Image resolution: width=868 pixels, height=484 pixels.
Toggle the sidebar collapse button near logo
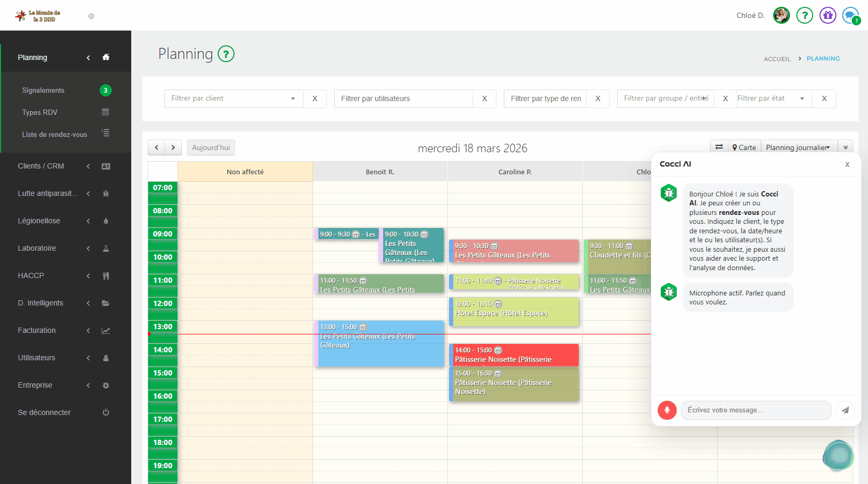(x=91, y=16)
